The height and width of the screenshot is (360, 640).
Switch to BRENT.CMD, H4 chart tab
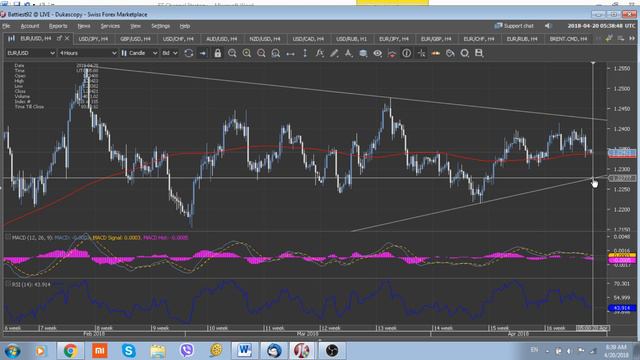click(568, 39)
